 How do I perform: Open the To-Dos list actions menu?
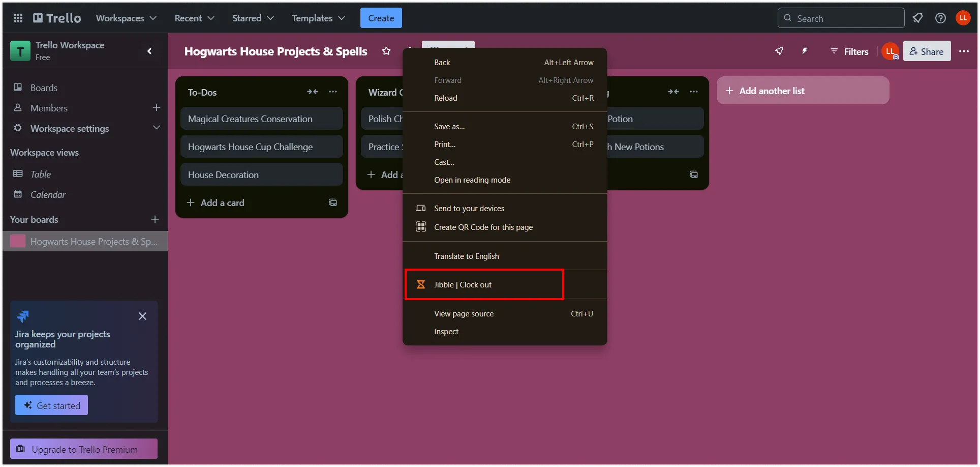[333, 92]
